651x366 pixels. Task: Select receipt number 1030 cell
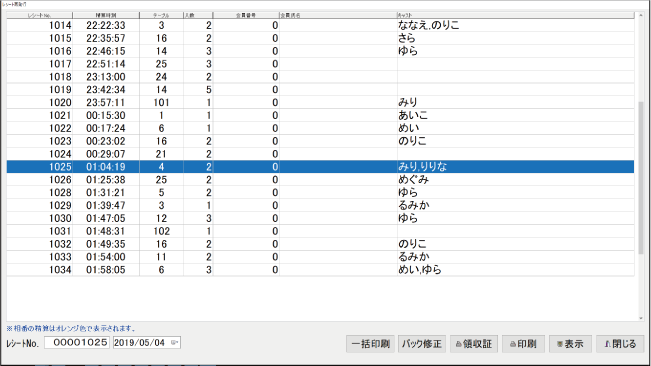pos(39,218)
